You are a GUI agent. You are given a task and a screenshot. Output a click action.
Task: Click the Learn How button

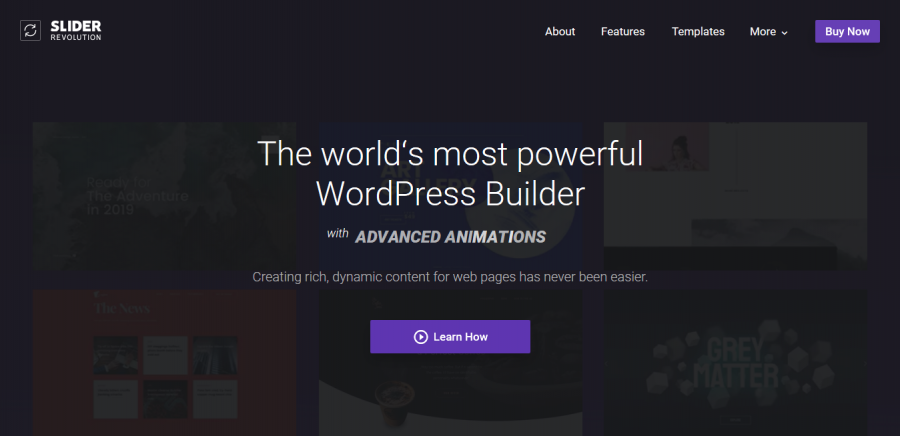[450, 337]
